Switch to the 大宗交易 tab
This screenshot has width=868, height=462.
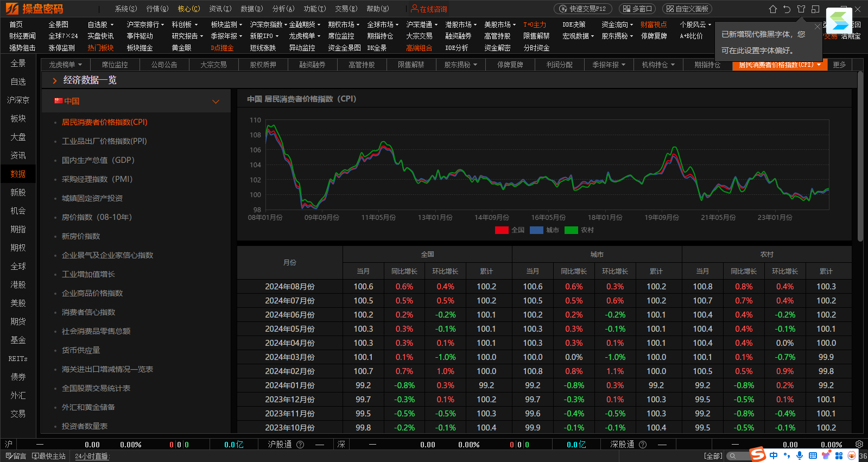pos(213,65)
